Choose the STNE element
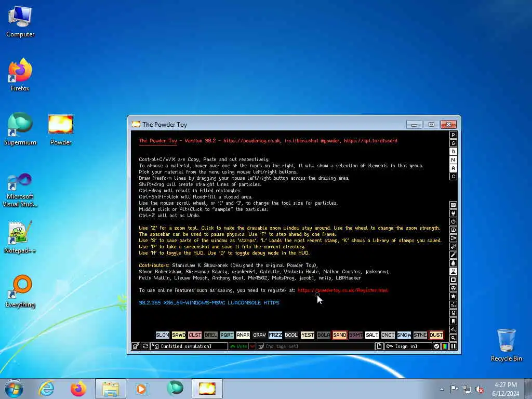The image size is (532, 399). click(x=420, y=335)
